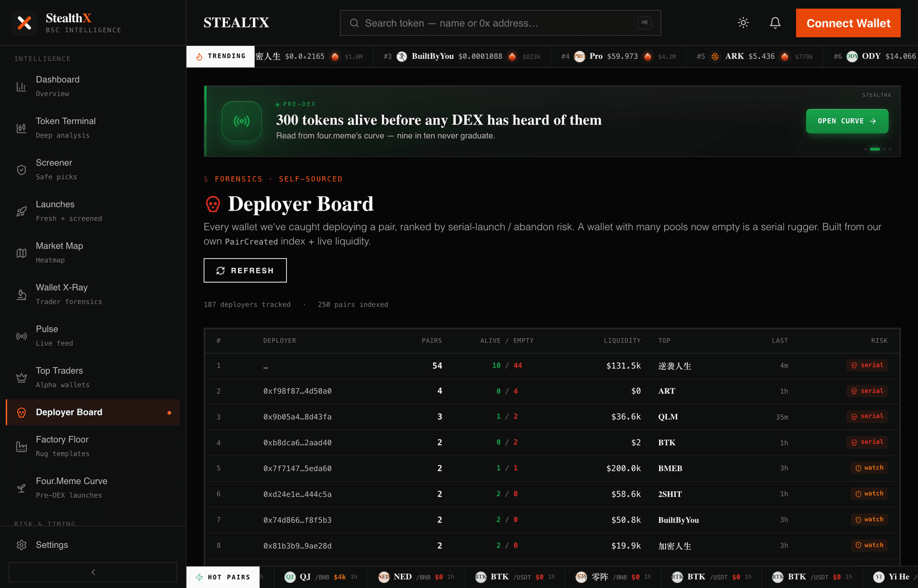This screenshot has height=588, width=918.
Task: Click watch badge on the BMEB row
Action: click(x=869, y=468)
